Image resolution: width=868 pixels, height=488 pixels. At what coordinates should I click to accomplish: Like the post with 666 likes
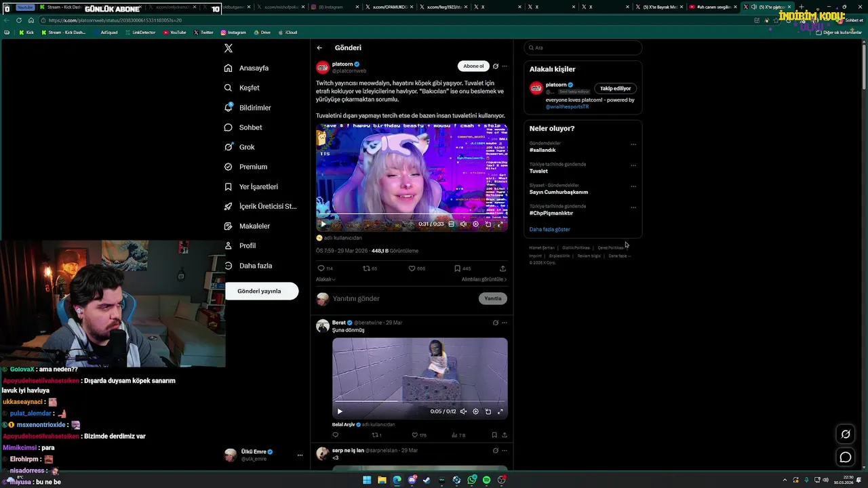pos(416,268)
